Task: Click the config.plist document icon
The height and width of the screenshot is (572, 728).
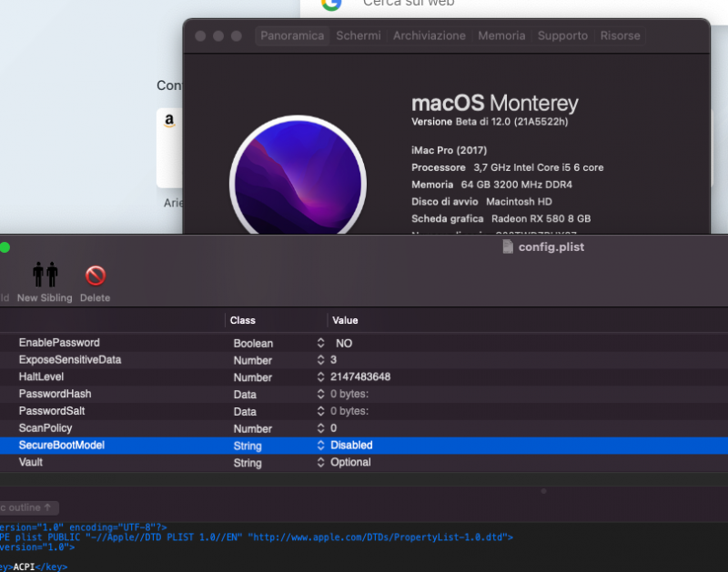Action: [x=508, y=246]
